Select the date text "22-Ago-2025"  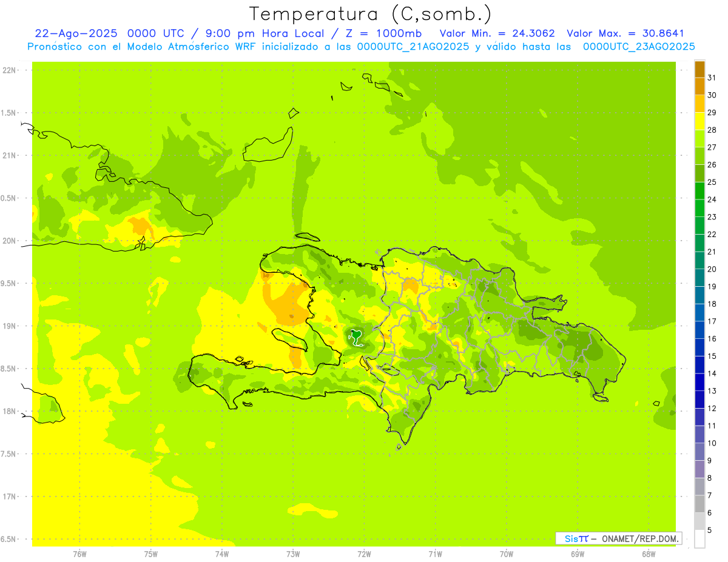click(76, 34)
